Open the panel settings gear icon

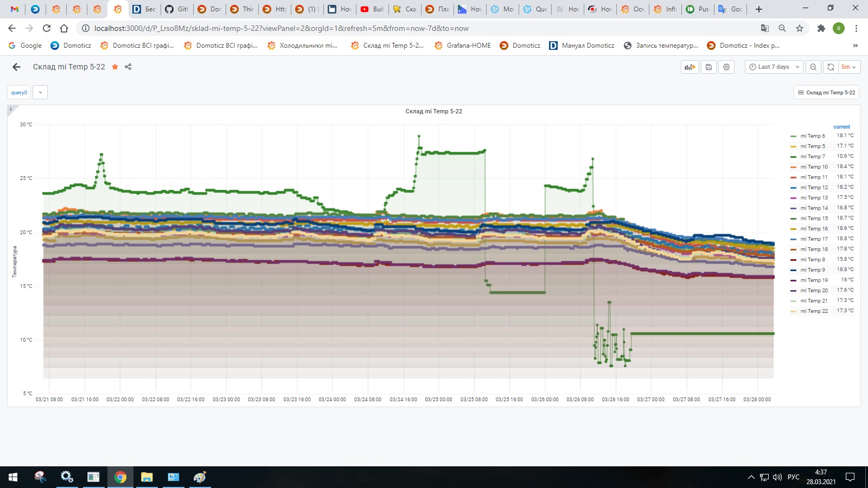[726, 67]
